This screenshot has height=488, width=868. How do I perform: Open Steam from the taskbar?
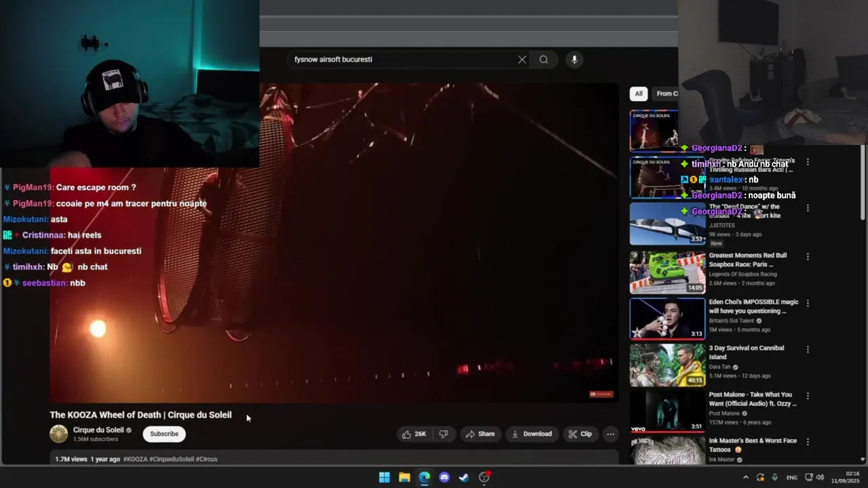click(464, 477)
